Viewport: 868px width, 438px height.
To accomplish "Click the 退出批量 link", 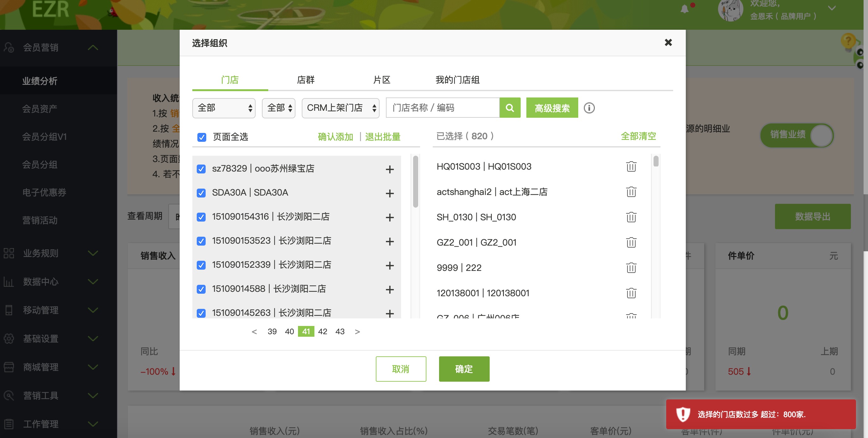I will click(x=383, y=137).
